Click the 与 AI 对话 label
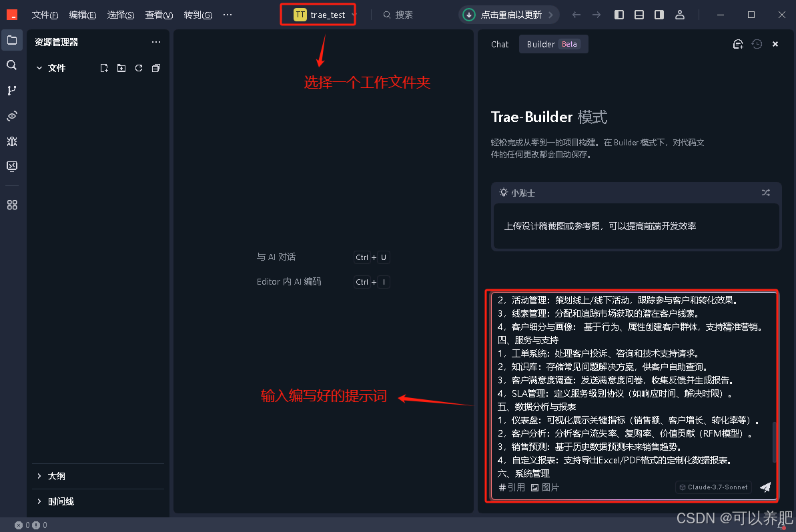Screen dimensions: 796x532 [x=276, y=257]
